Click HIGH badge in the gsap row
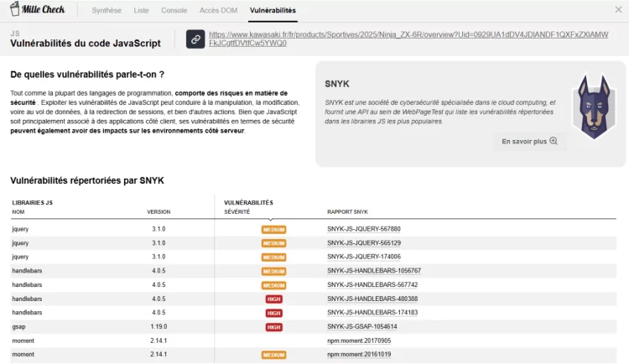This screenshot has height=364, width=629. pos(273,327)
